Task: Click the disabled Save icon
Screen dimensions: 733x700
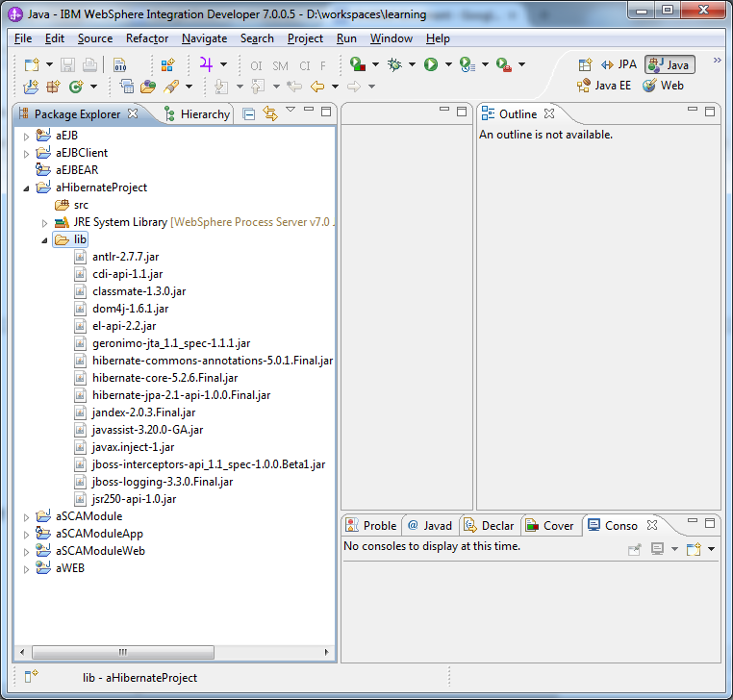Action: coord(67,64)
